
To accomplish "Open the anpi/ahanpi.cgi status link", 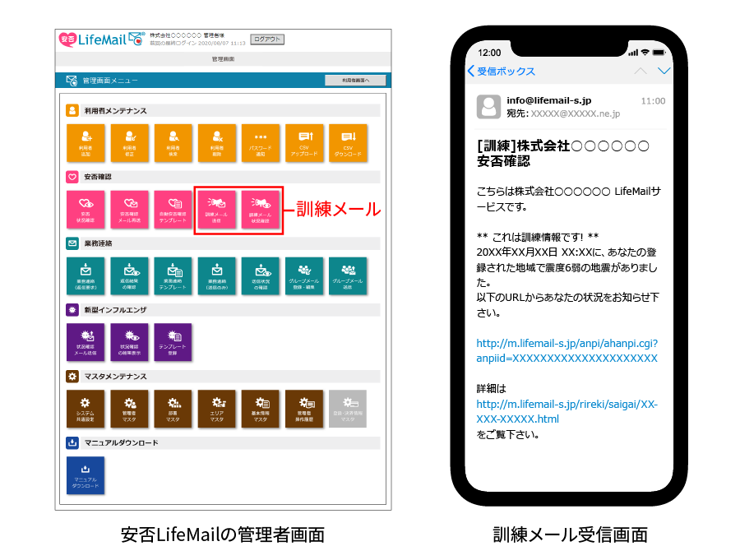I will coord(567,351).
